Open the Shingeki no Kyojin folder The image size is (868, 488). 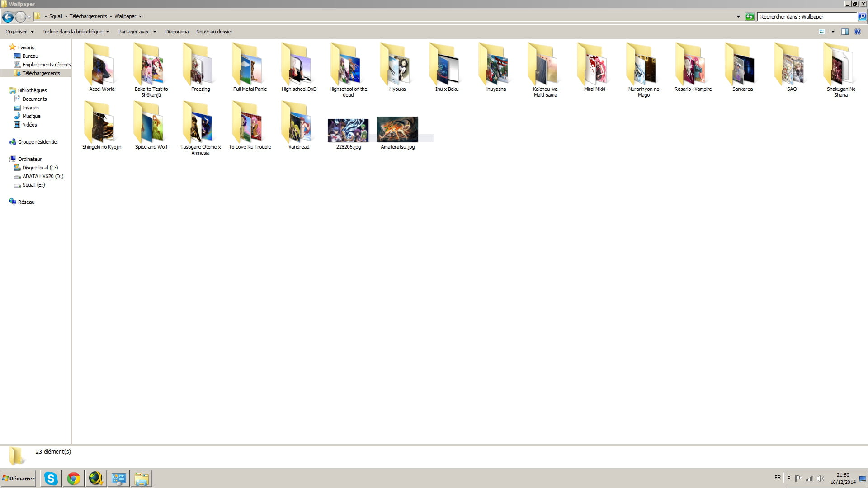pos(102,126)
